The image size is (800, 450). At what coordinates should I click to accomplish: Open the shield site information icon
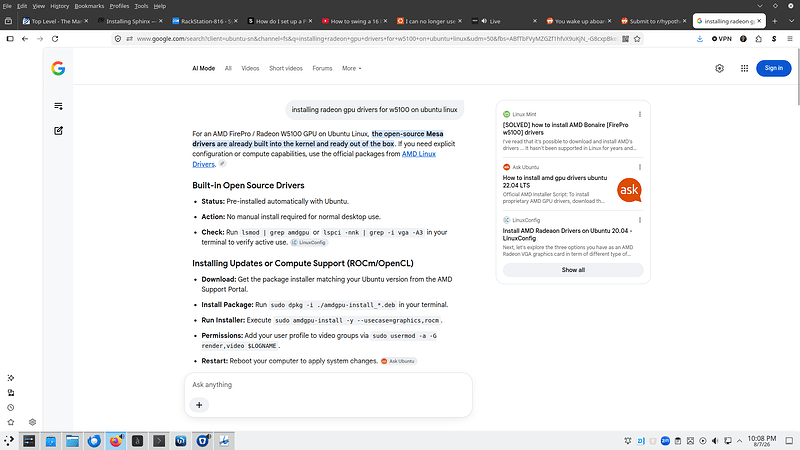(x=118, y=39)
